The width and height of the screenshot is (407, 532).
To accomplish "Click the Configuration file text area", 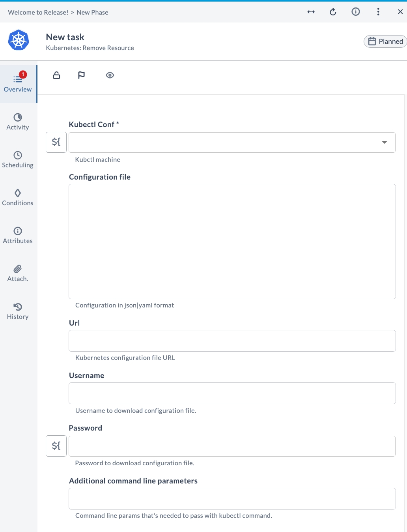I will pyautogui.click(x=232, y=242).
